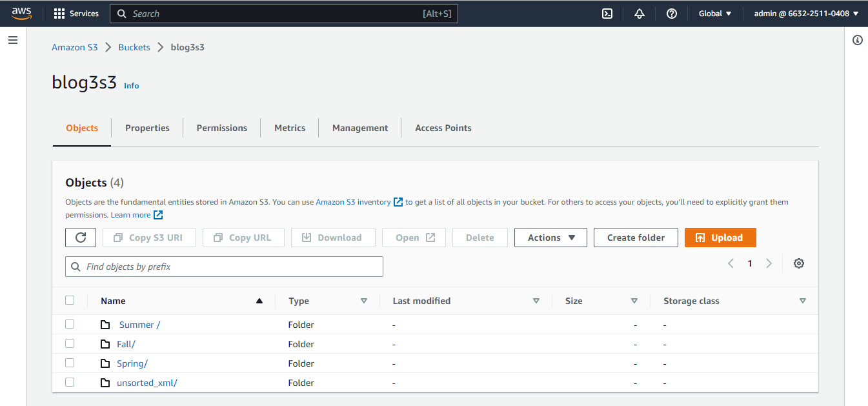Image resolution: width=868 pixels, height=406 pixels.
Task: Switch to the Properties tab
Action: click(147, 128)
